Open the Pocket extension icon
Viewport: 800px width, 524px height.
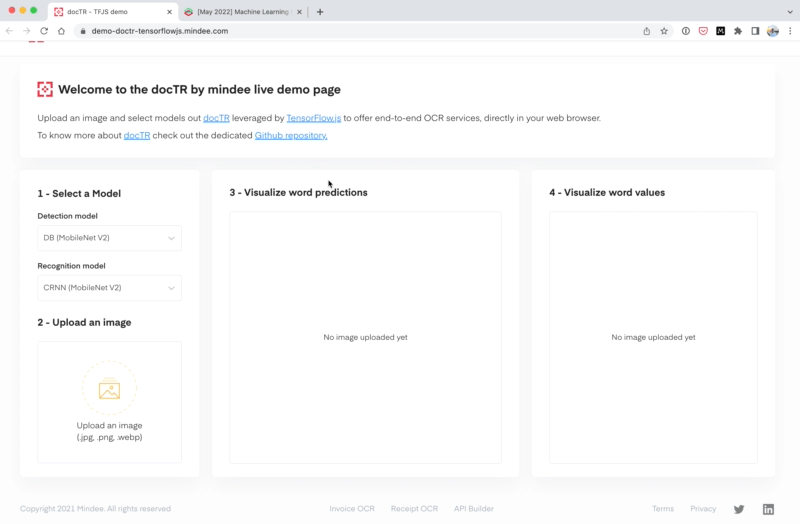(x=703, y=31)
